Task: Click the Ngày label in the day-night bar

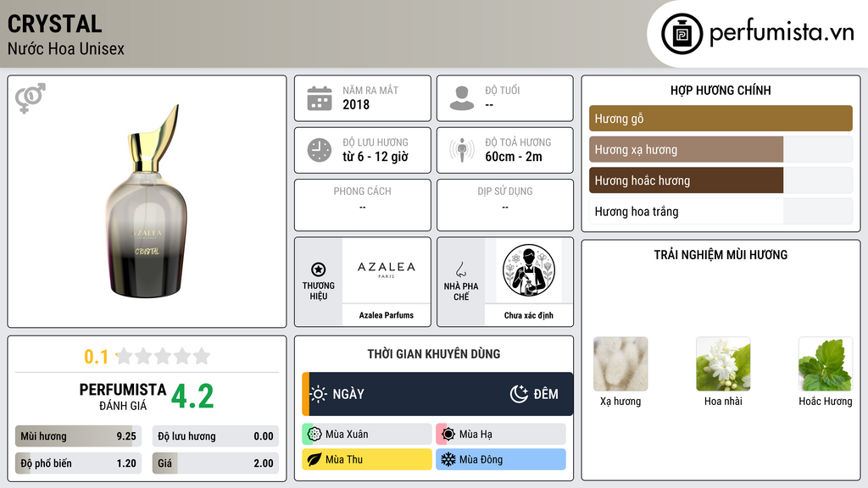Action: 348,394
